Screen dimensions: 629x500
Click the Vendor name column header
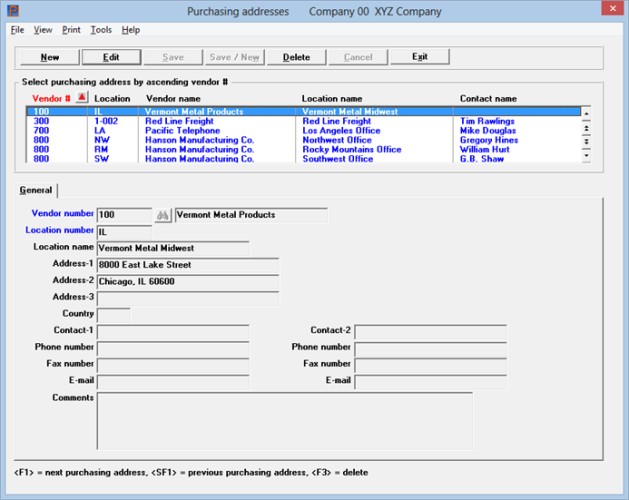click(x=173, y=98)
